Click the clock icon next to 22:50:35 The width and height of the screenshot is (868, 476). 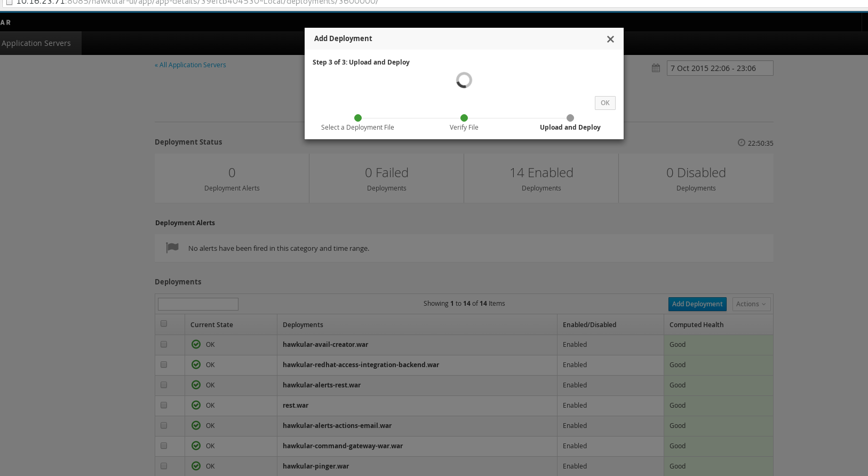[x=741, y=142]
